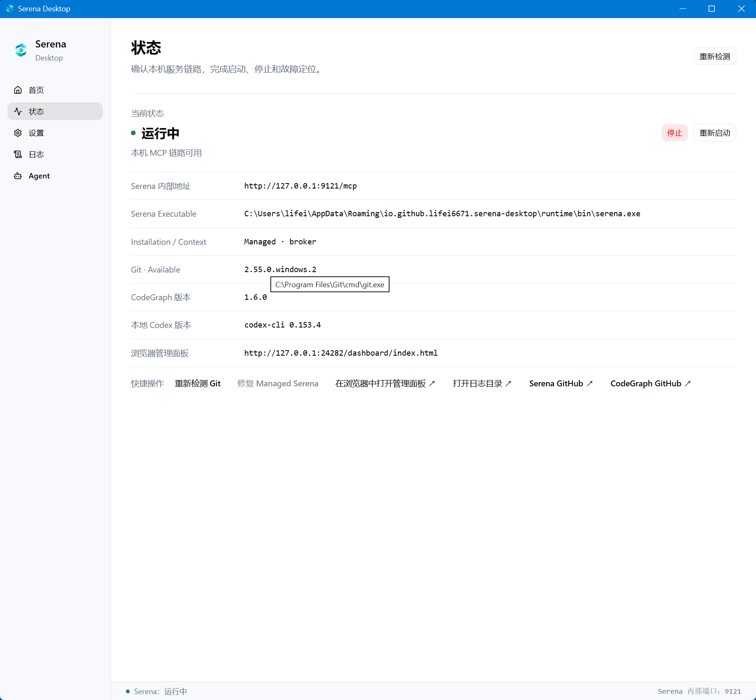Click the robot icon beside Agent

(18, 176)
